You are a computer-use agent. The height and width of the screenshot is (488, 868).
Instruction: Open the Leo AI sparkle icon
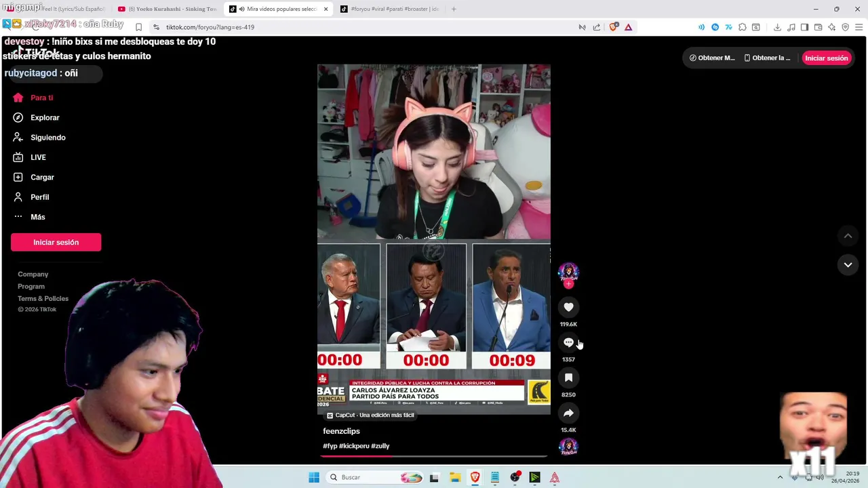[831, 27]
